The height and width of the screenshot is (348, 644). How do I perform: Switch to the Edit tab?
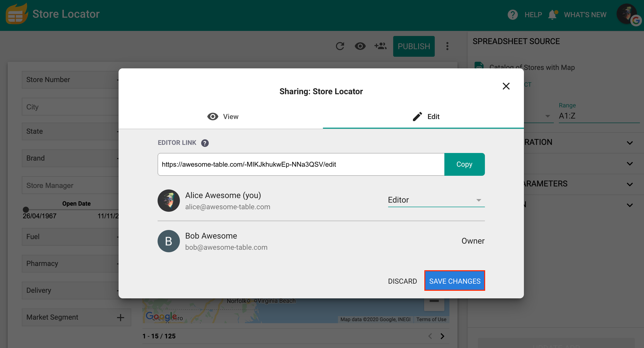click(423, 117)
